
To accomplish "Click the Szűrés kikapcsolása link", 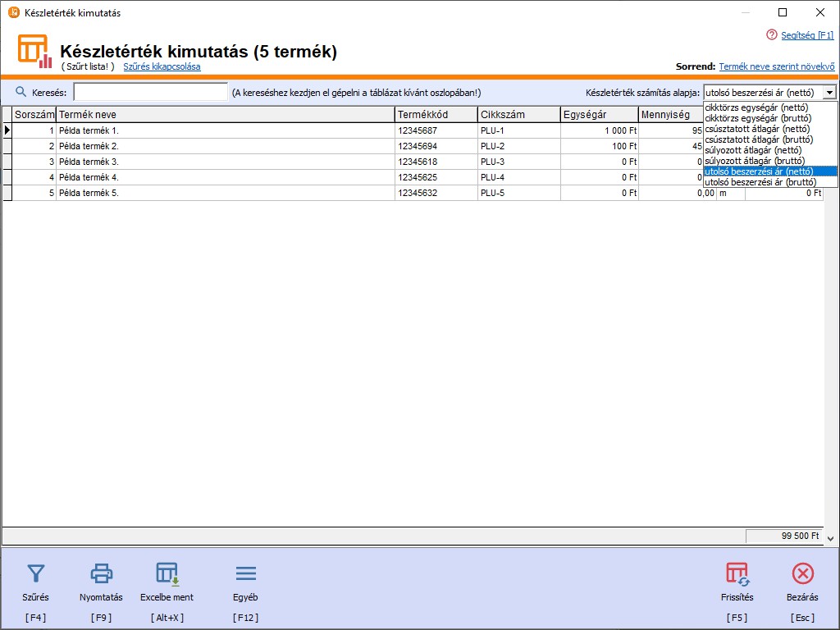I will (162, 66).
